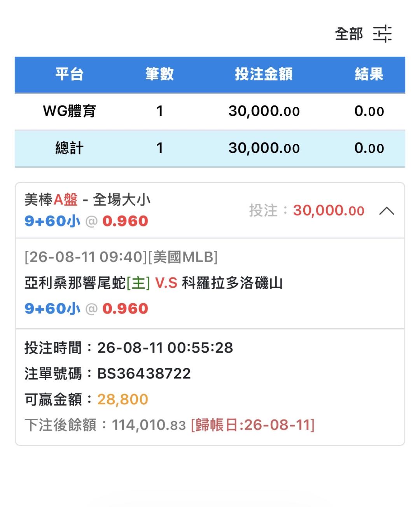Open the filter settings sliders icon
The height and width of the screenshot is (507, 420).
coord(382,34)
